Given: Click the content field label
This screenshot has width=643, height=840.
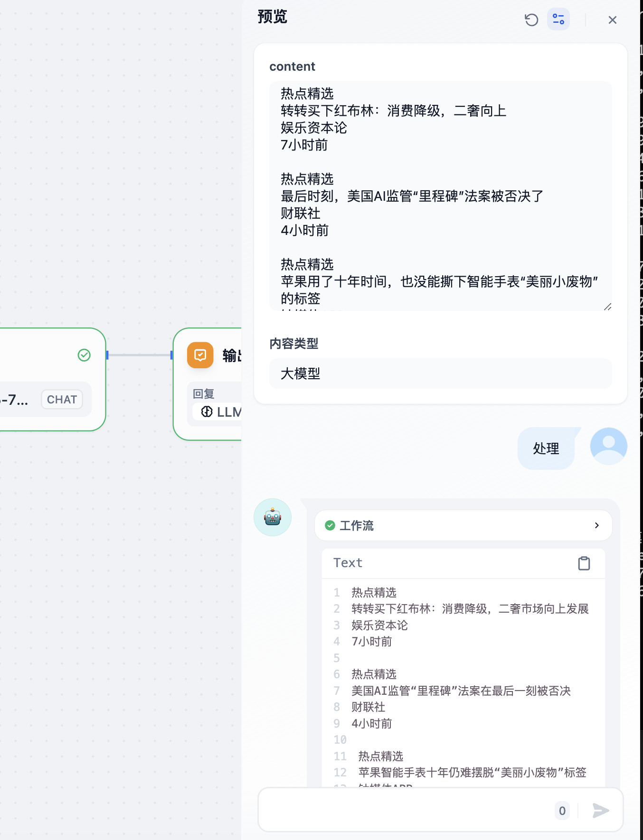Looking at the screenshot, I should (x=292, y=66).
